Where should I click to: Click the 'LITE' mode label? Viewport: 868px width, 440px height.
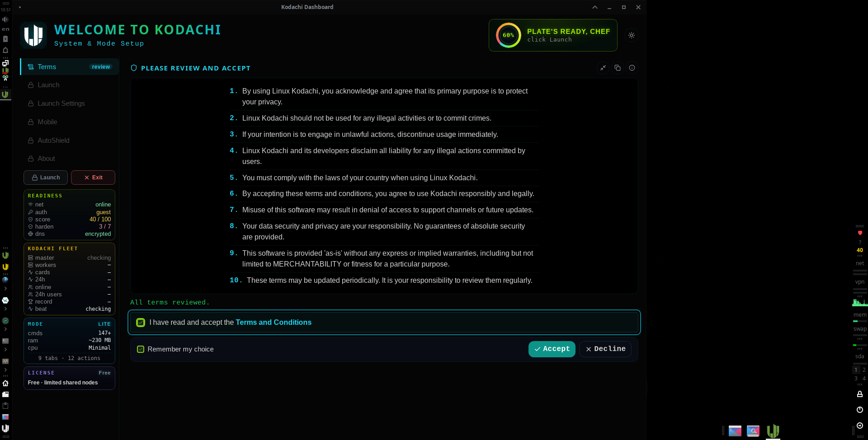[x=104, y=324]
